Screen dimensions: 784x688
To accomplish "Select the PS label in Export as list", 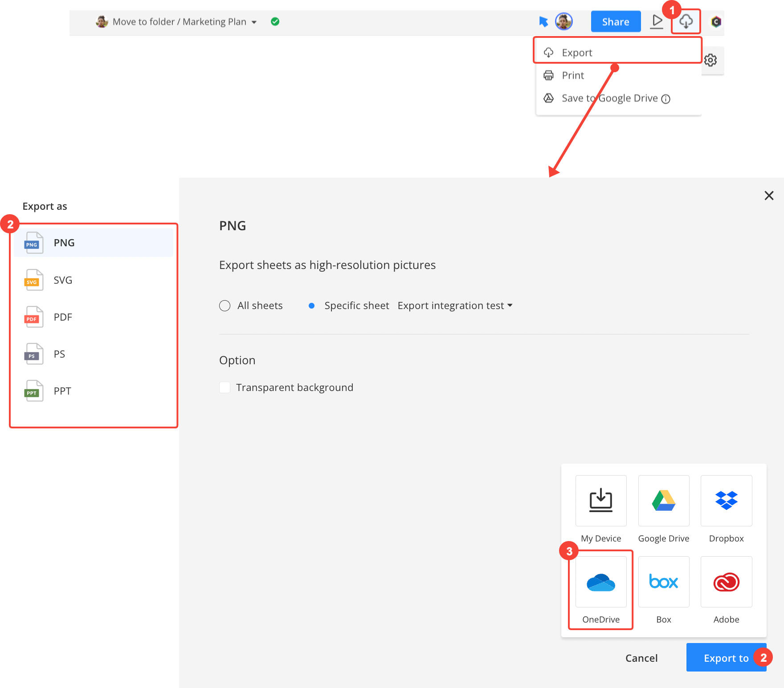I will (x=59, y=354).
